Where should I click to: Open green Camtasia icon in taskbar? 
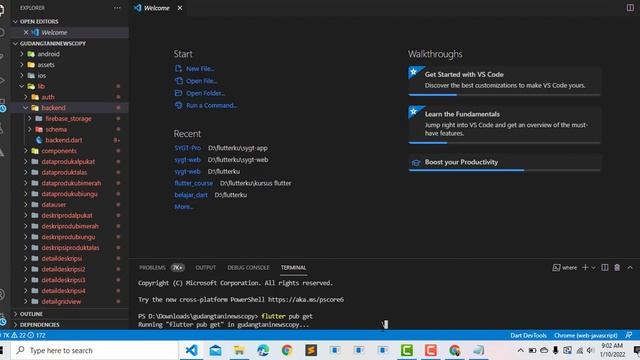click(x=407, y=350)
